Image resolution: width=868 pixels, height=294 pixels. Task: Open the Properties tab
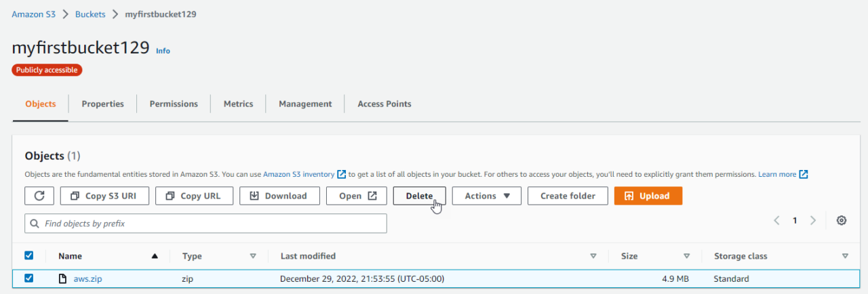pyautogui.click(x=102, y=104)
